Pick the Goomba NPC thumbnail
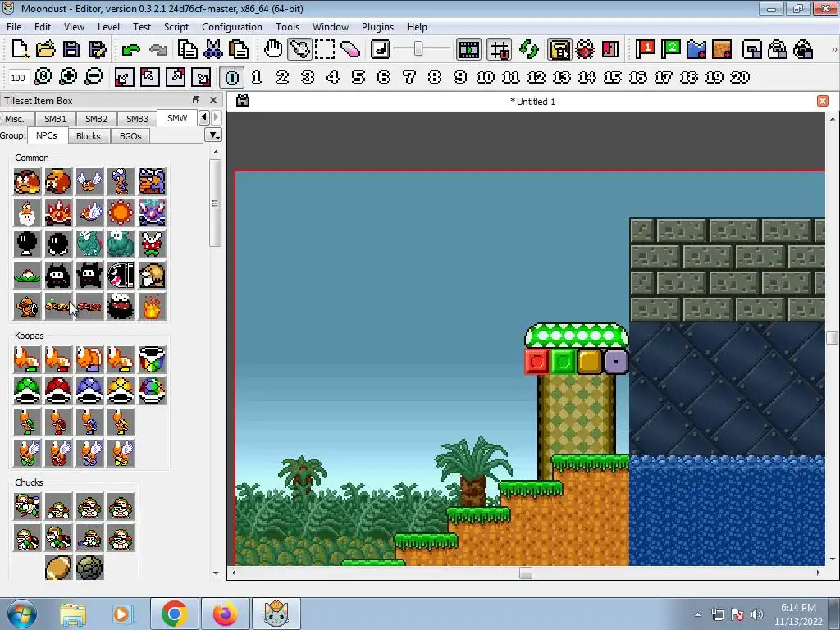Image resolution: width=840 pixels, height=630 pixels. tap(27, 181)
